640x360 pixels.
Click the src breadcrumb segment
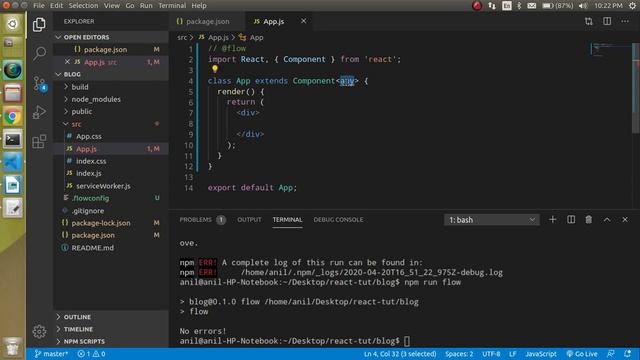tap(182, 38)
